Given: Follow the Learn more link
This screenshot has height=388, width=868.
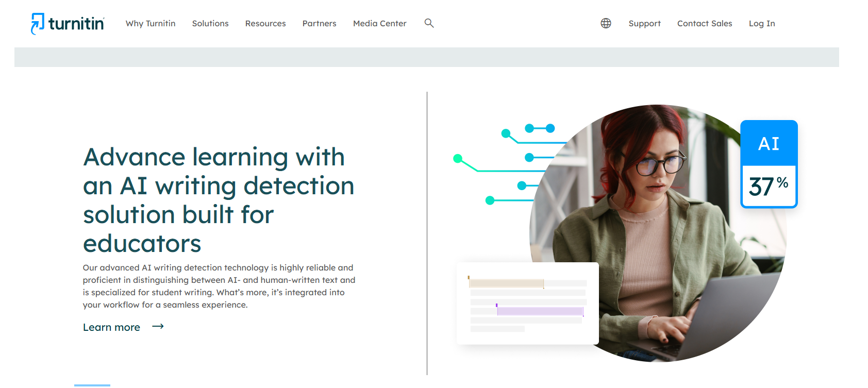Looking at the screenshot, I should [x=112, y=327].
